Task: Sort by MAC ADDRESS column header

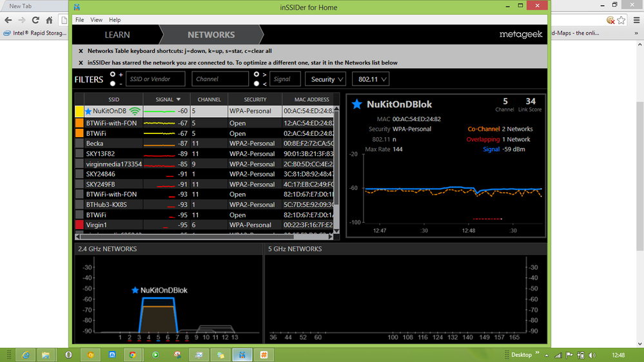Action: coord(311,99)
